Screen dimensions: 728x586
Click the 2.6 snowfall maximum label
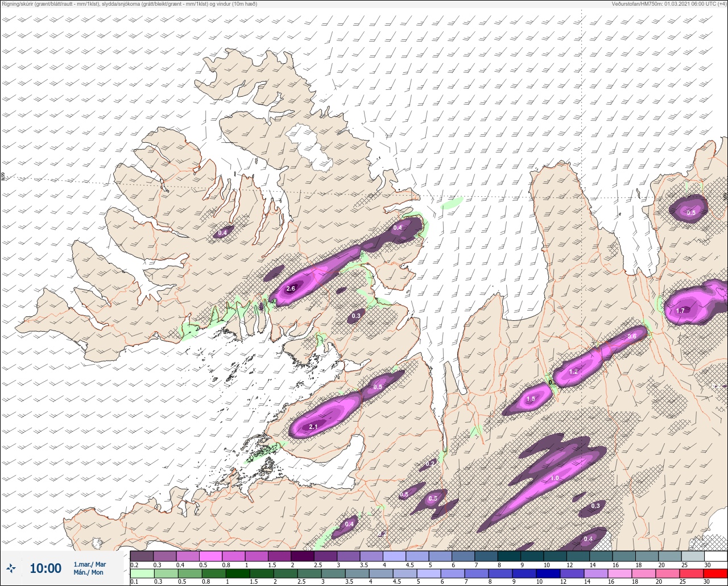pyautogui.click(x=291, y=289)
